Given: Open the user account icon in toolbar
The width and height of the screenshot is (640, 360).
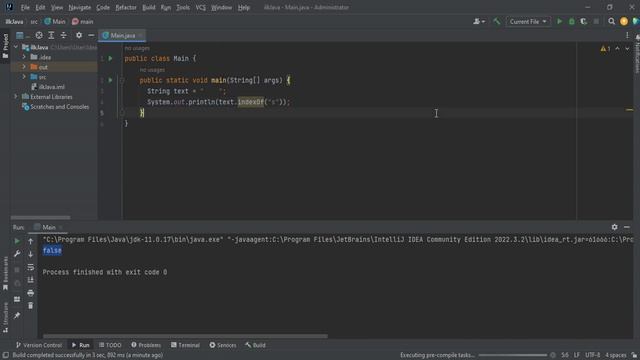Looking at the screenshot, I should [x=479, y=22].
